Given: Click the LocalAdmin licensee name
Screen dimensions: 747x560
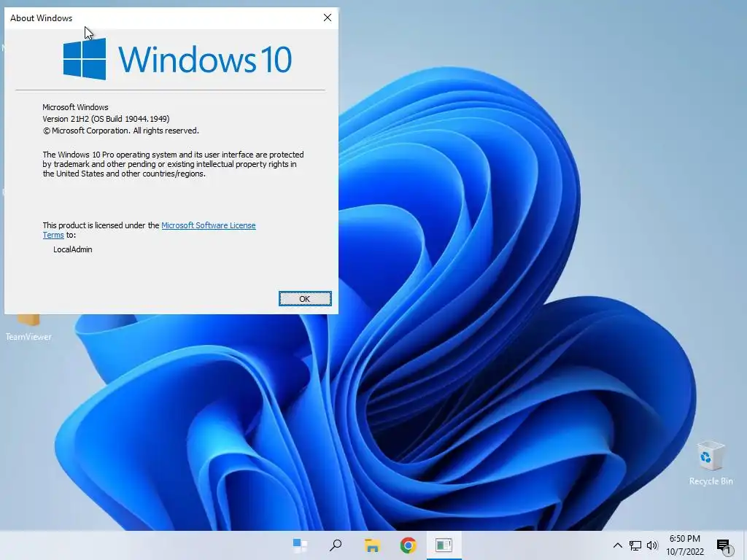Looking at the screenshot, I should point(72,249).
